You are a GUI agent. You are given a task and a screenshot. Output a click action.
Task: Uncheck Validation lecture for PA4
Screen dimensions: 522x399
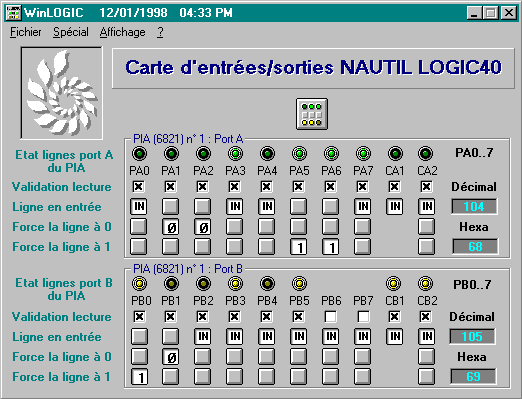[266, 186]
